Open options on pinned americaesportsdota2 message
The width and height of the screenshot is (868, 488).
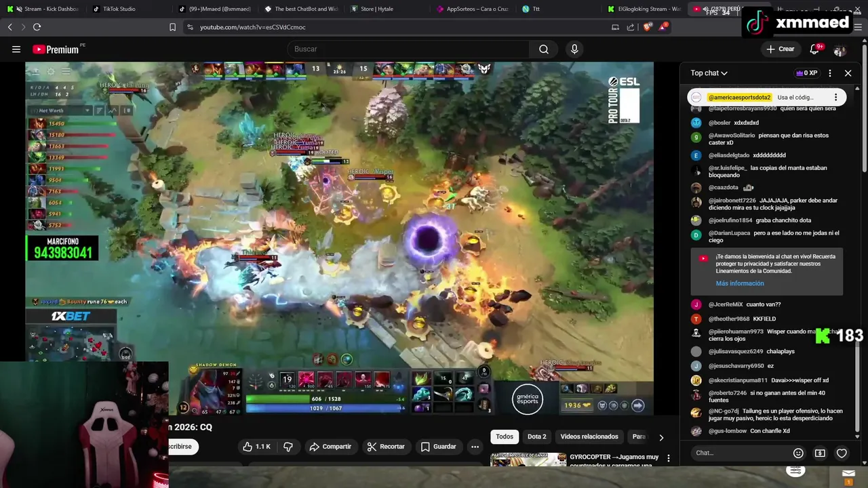pos(835,98)
